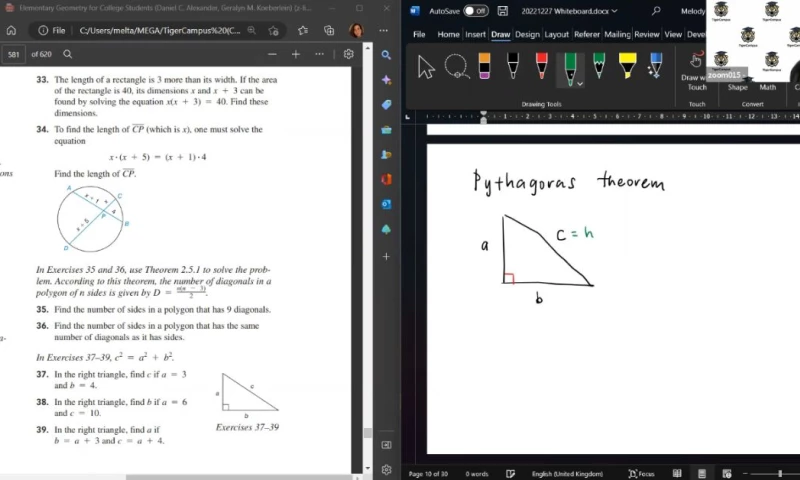Zoom in the PDF with plus

point(295,54)
